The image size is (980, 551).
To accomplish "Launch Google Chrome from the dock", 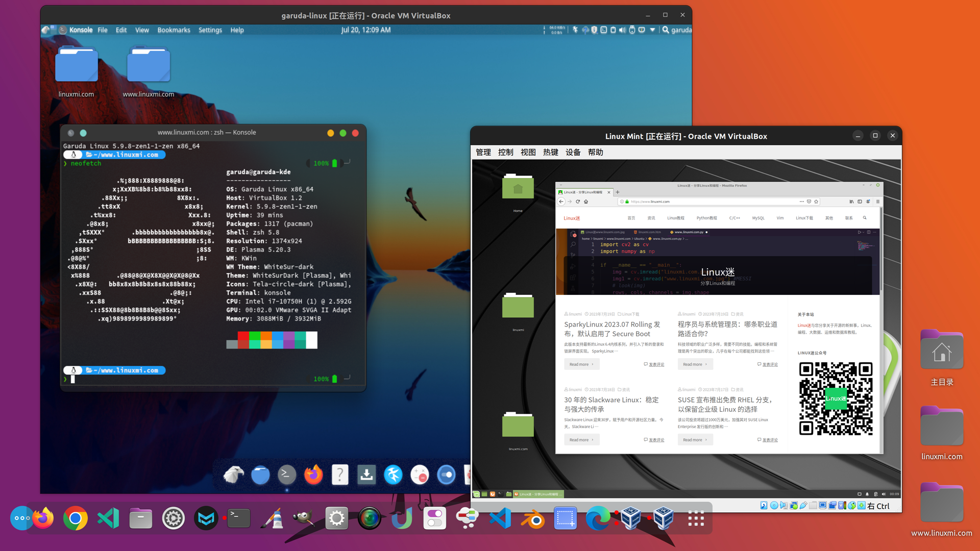I will (75, 519).
